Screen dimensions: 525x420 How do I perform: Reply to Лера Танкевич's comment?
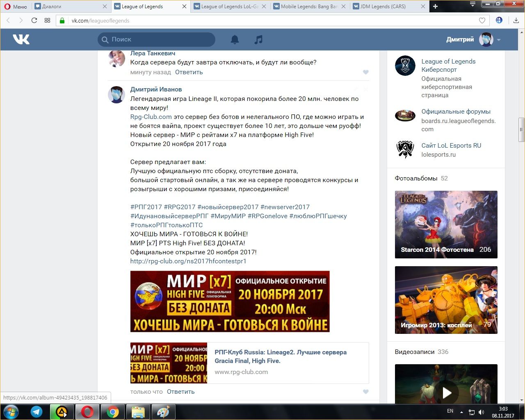point(189,72)
